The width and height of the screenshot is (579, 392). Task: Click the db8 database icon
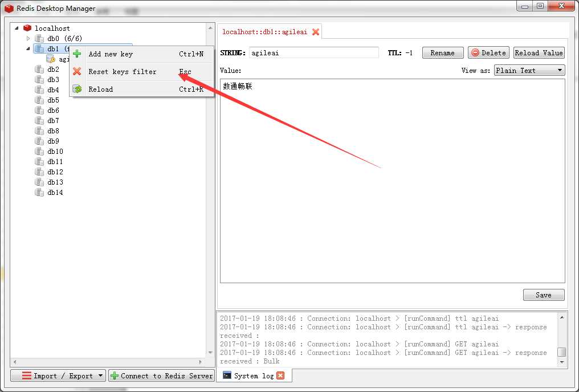pyautogui.click(x=39, y=130)
